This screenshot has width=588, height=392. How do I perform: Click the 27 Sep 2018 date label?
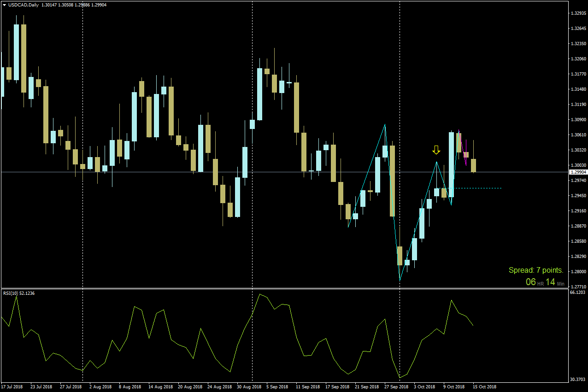(x=396, y=387)
